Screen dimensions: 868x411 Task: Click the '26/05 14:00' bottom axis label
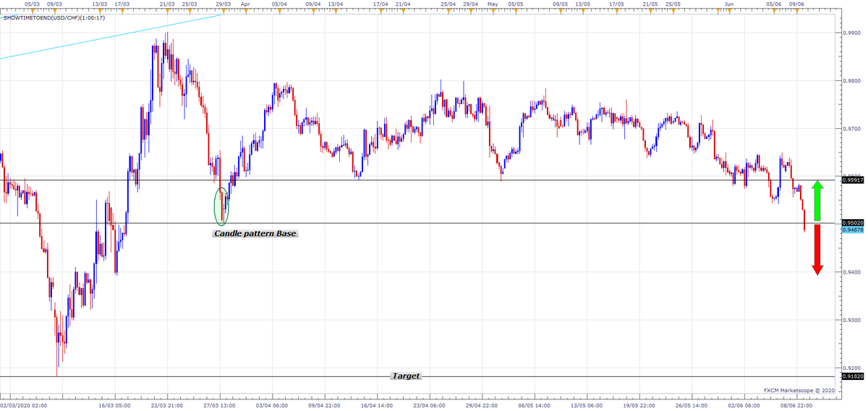[692, 406]
